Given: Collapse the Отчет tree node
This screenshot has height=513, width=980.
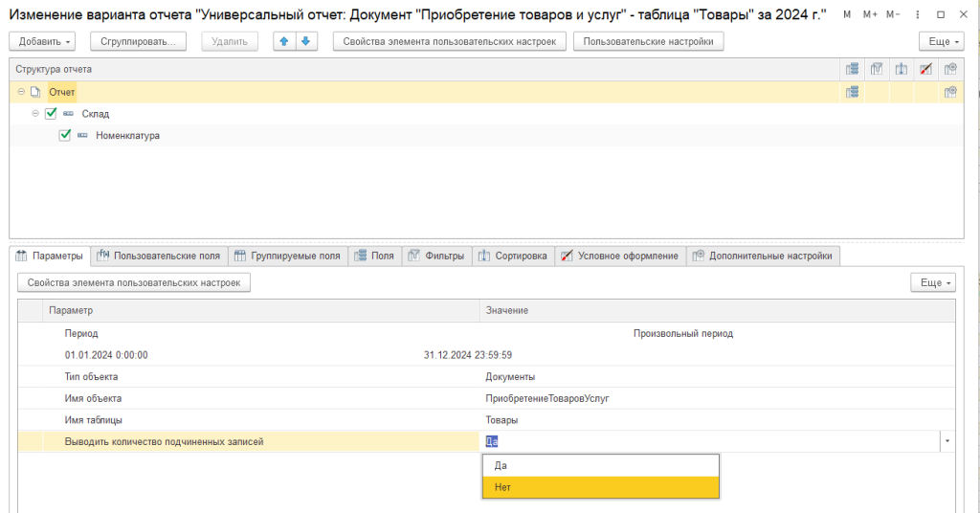Looking at the screenshot, I should pyautogui.click(x=21, y=92).
